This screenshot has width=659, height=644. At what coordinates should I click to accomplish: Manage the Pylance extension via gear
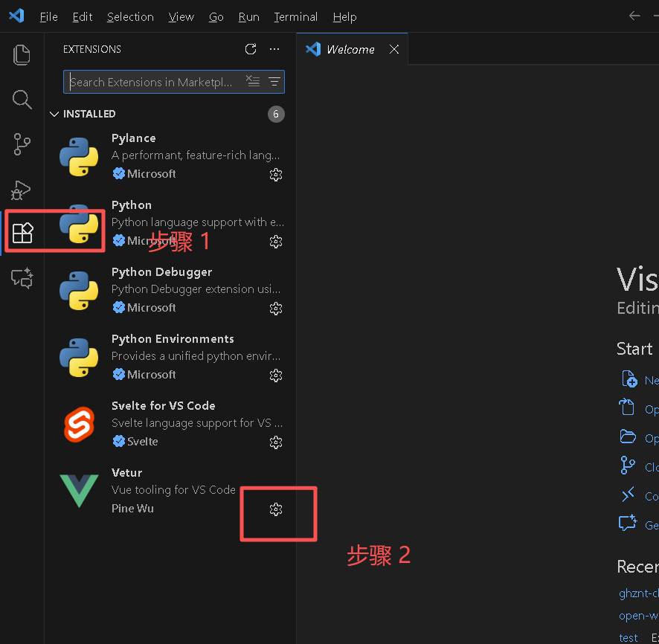(x=276, y=175)
